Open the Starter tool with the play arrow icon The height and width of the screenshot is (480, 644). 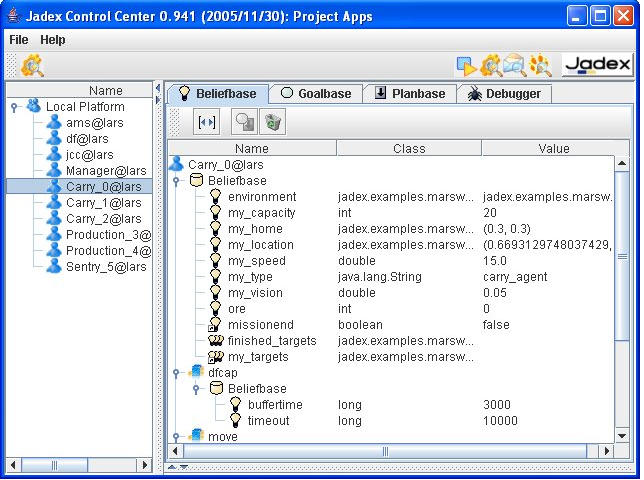[466, 66]
